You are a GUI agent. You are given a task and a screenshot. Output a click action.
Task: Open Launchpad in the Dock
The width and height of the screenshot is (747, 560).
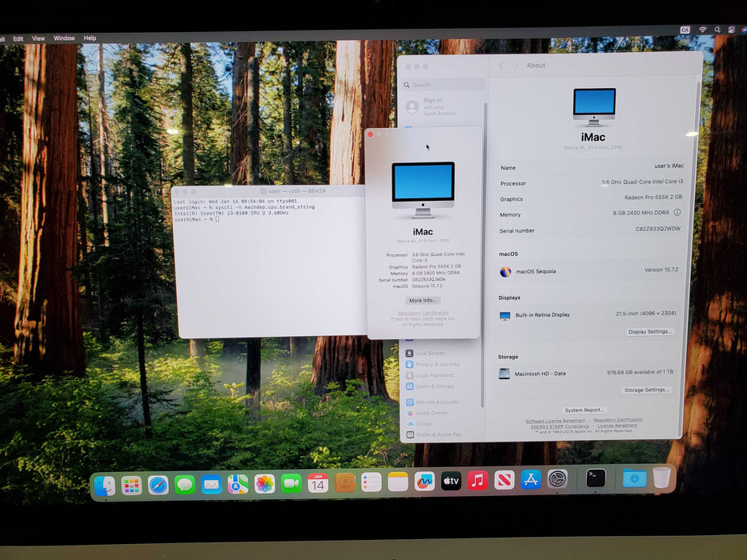coord(131,486)
